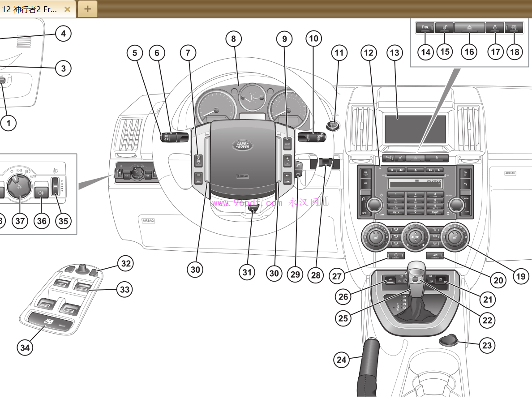Click the headlamp levelling thumbwheel above callout 35

point(56,187)
